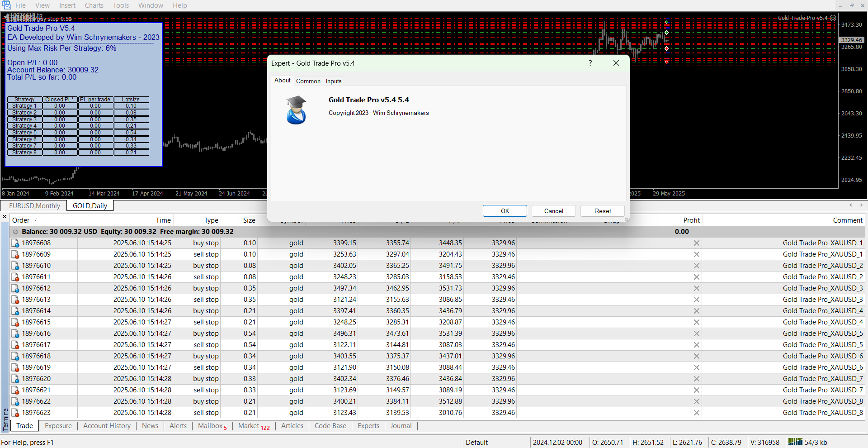Sort orders by the Order column header
This screenshot has height=448, width=868.
click(x=21, y=220)
